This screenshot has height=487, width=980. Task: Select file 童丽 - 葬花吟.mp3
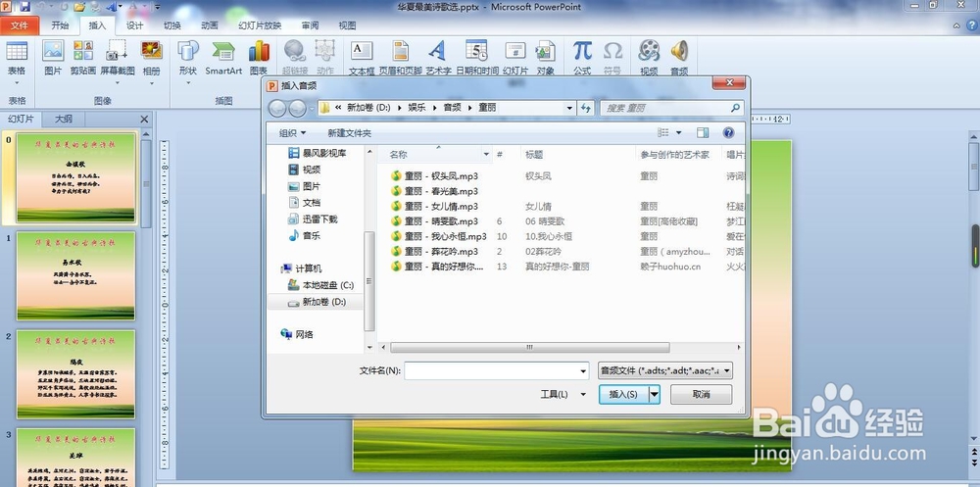pos(441,251)
